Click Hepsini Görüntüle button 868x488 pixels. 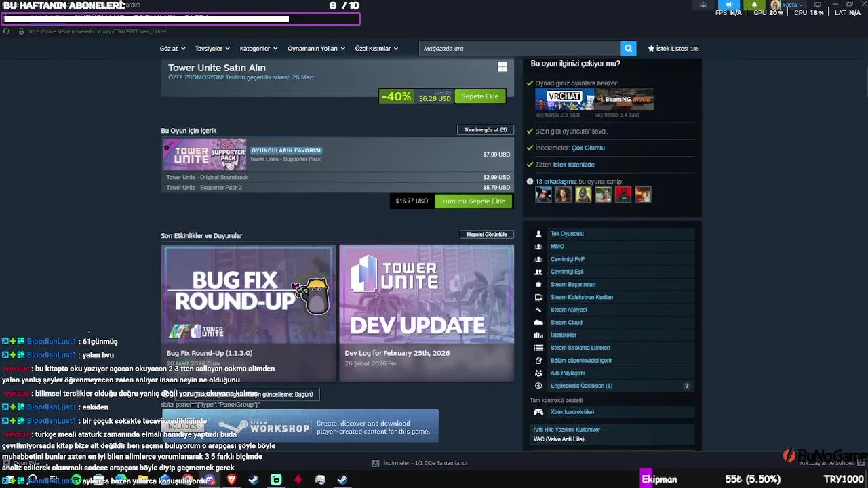click(x=487, y=235)
